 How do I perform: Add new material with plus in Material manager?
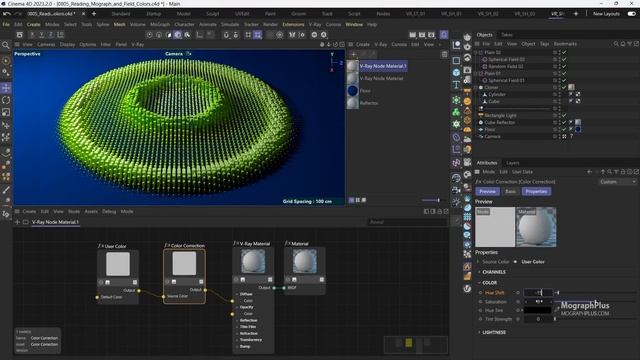pyautogui.click(x=353, y=54)
